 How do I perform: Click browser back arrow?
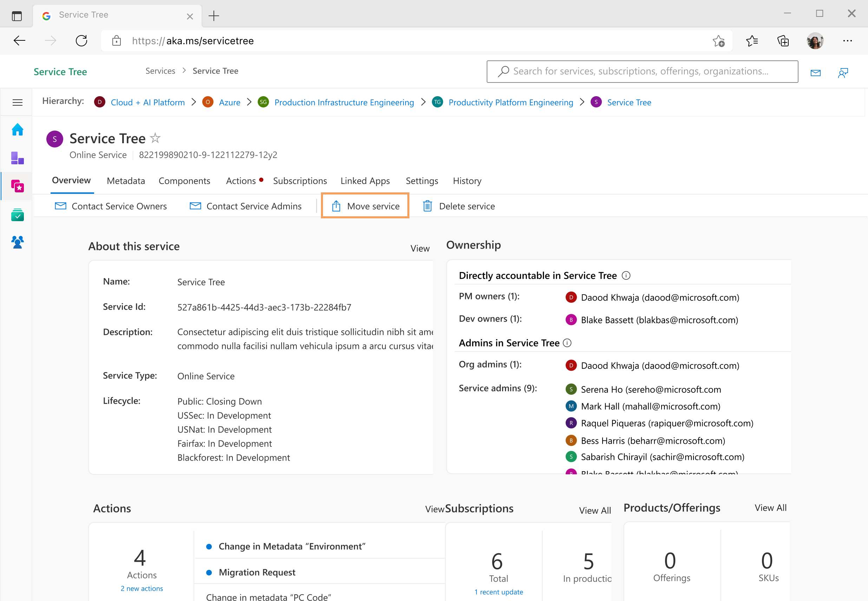pos(20,41)
